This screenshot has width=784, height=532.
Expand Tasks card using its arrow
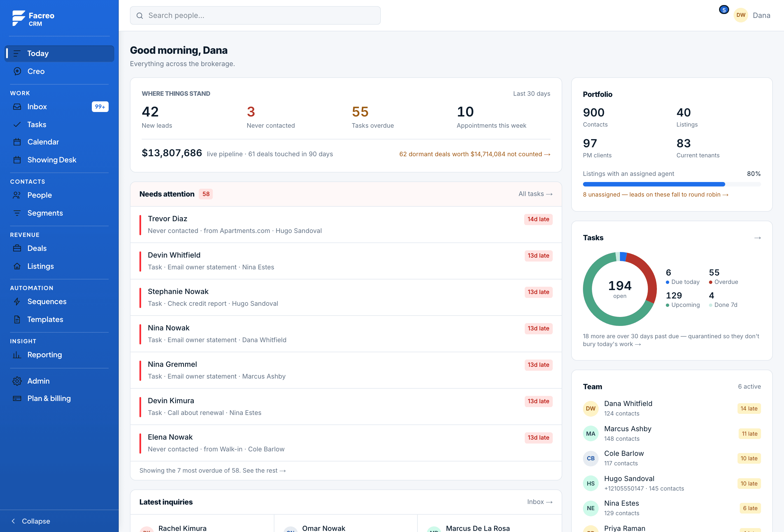[757, 238]
